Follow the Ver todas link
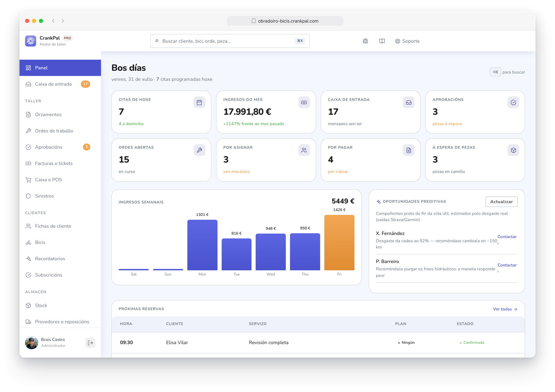Image resolution: width=555 pixels, height=392 pixels. pos(505,309)
